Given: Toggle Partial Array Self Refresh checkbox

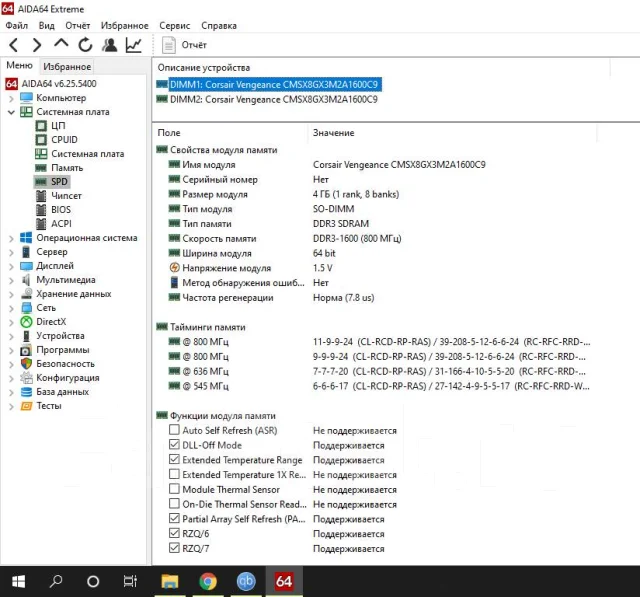Looking at the screenshot, I should pos(174,518).
